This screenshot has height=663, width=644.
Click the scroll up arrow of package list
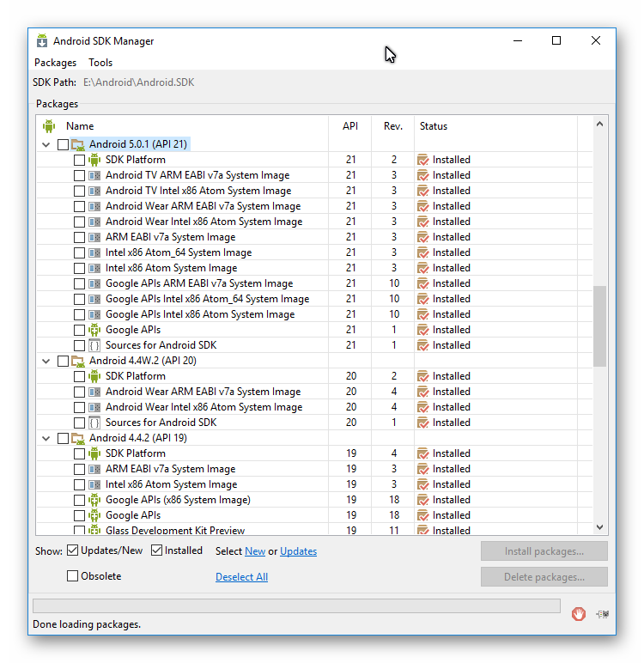click(599, 124)
